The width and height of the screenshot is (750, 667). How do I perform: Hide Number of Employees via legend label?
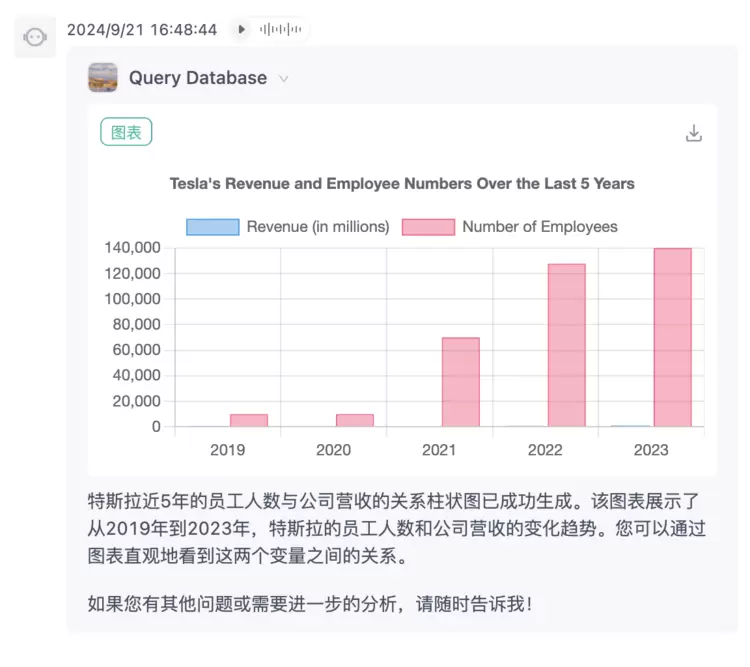click(x=539, y=227)
